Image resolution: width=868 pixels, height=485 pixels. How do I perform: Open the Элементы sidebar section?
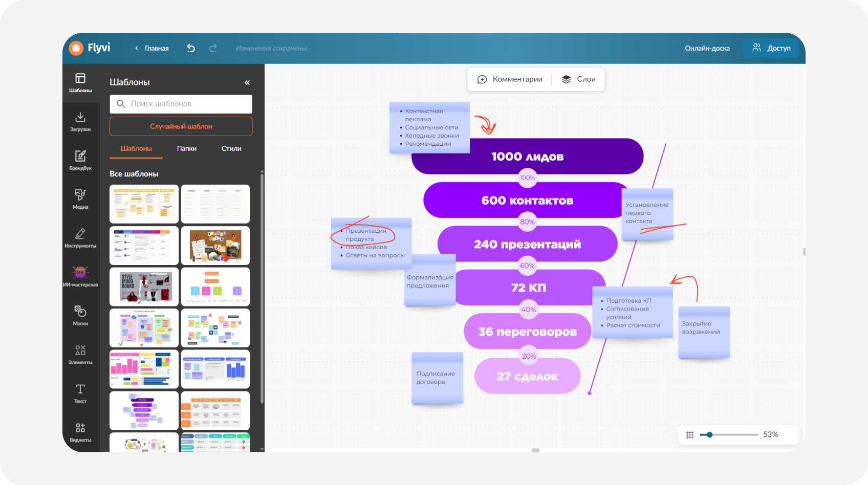pos(80,355)
